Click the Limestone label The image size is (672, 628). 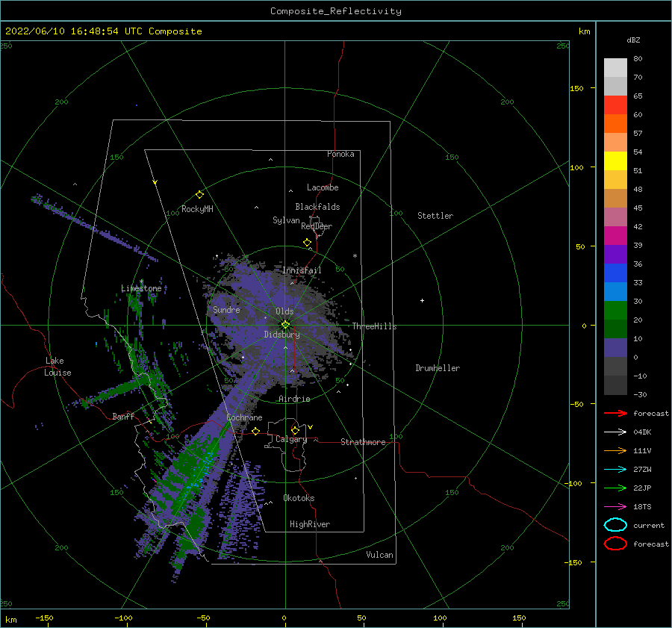(141, 288)
